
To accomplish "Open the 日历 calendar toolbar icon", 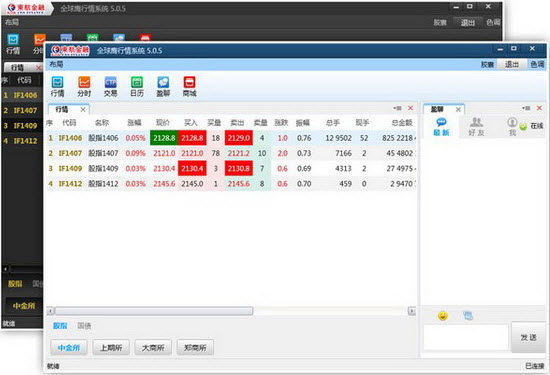I will coord(137,86).
